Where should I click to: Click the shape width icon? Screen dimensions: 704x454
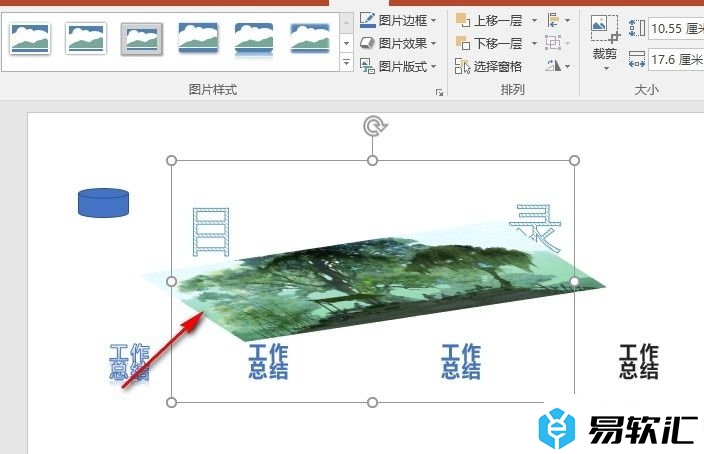(x=637, y=59)
